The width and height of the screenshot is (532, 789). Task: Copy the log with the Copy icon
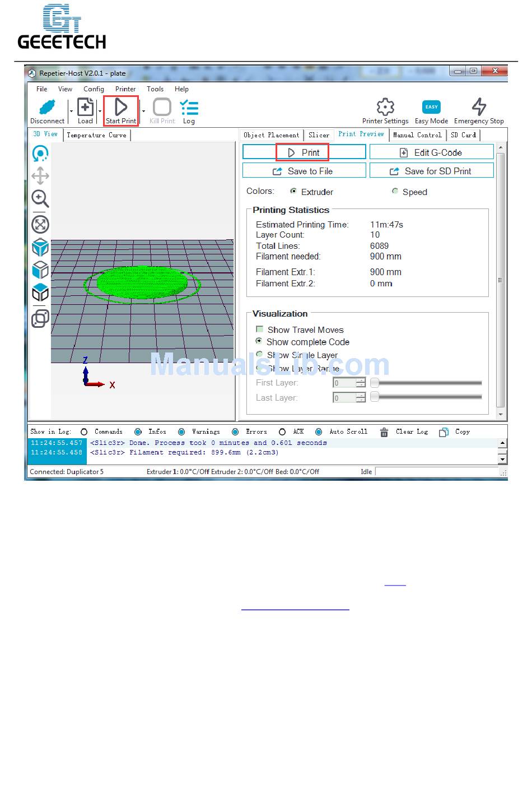click(x=444, y=432)
